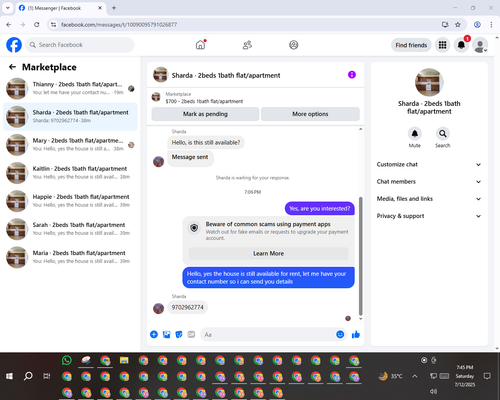Expand Chat members section
Image resolution: width=500 pixels, height=400 pixels.
pos(429,182)
